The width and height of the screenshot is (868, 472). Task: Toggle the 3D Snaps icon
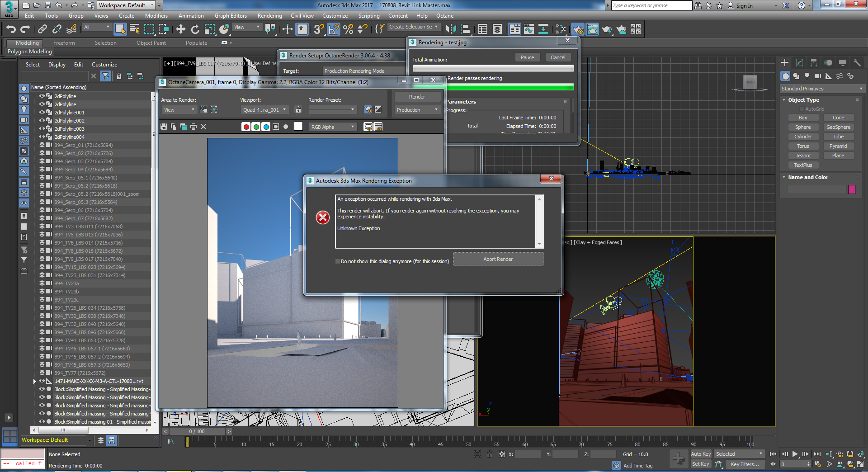[319, 29]
